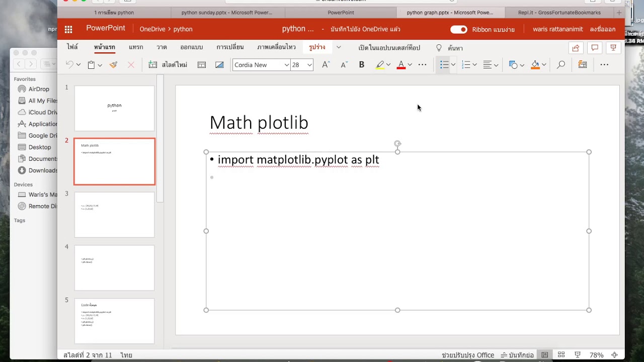Click the Math plotlib slide title

click(x=259, y=123)
